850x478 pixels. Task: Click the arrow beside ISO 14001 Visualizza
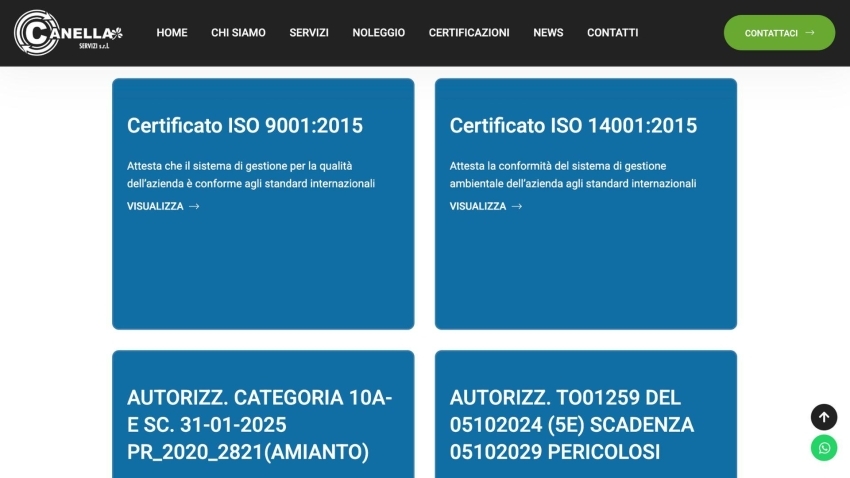pyautogui.click(x=517, y=207)
